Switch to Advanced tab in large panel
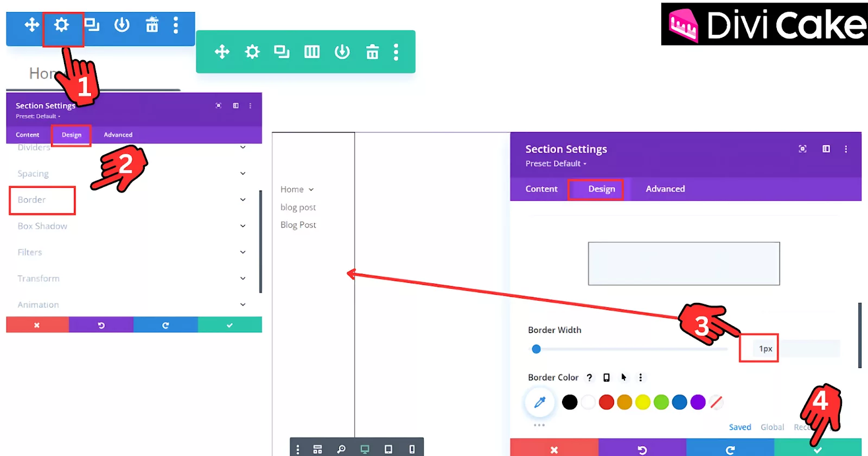Image resolution: width=868 pixels, height=456 pixels. click(666, 189)
